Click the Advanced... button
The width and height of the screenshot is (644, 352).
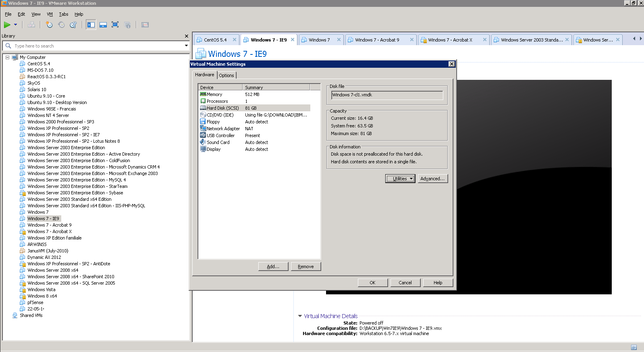click(432, 179)
